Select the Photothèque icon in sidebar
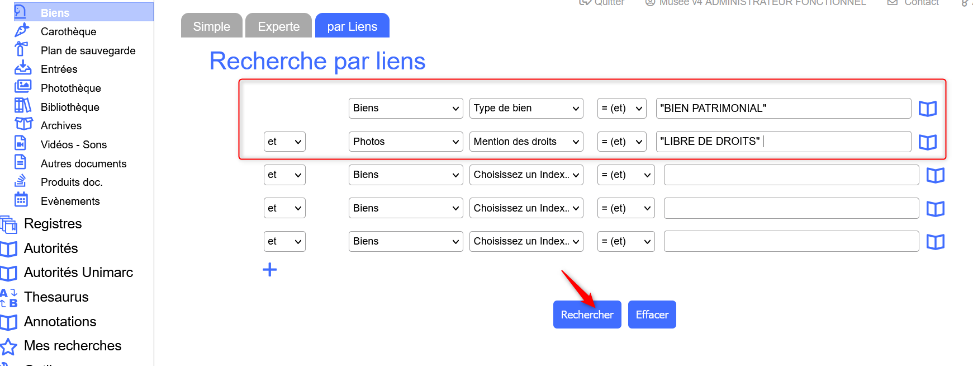Viewport: 973px width, 366px height. pos(22,87)
